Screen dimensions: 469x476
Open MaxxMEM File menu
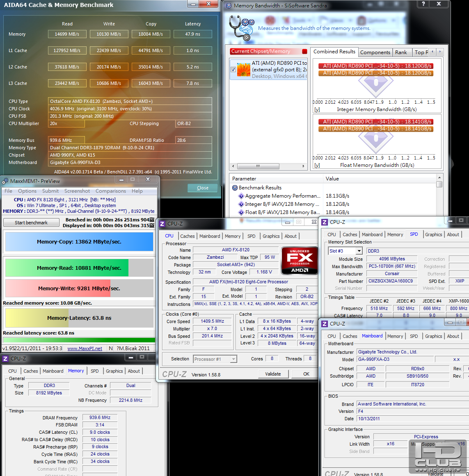point(9,191)
